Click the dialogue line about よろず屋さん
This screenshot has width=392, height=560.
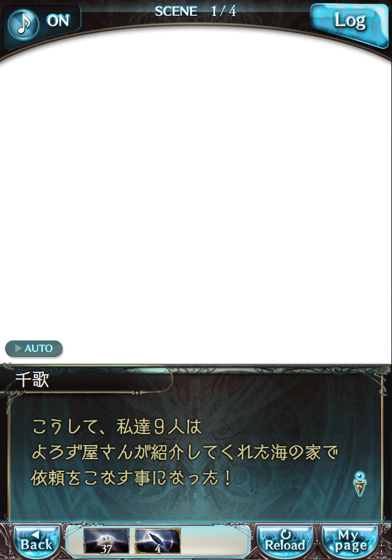click(185, 452)
